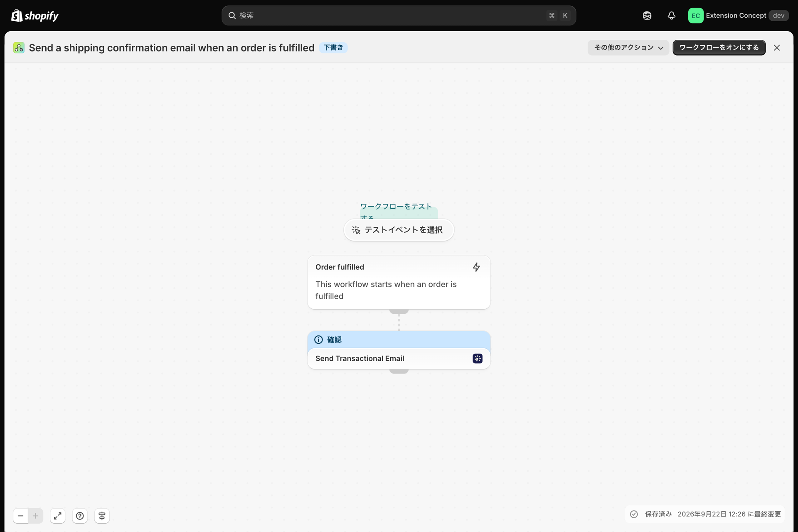Fit workflow to screen with expand icon
Viewport: 798px width, 532px height.
click(x=58, y=516)
